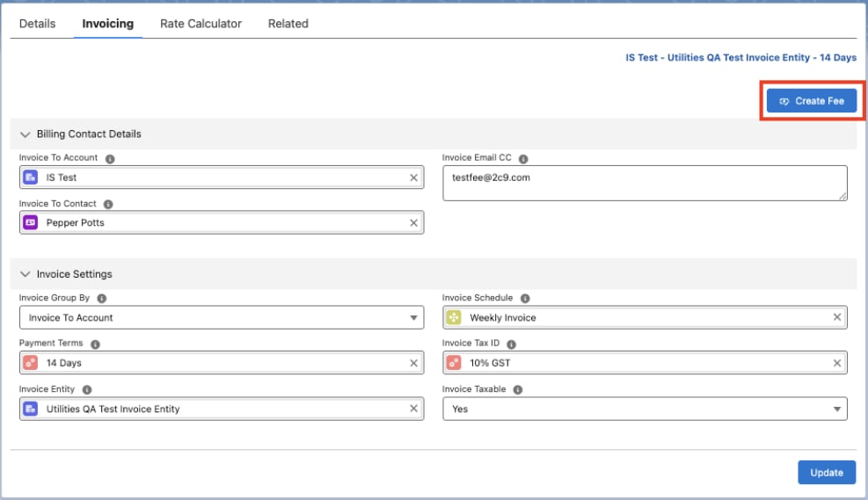Open info tooltip for Invoice Entity
This screenshot has height=500, width=868.
(87, 389)
